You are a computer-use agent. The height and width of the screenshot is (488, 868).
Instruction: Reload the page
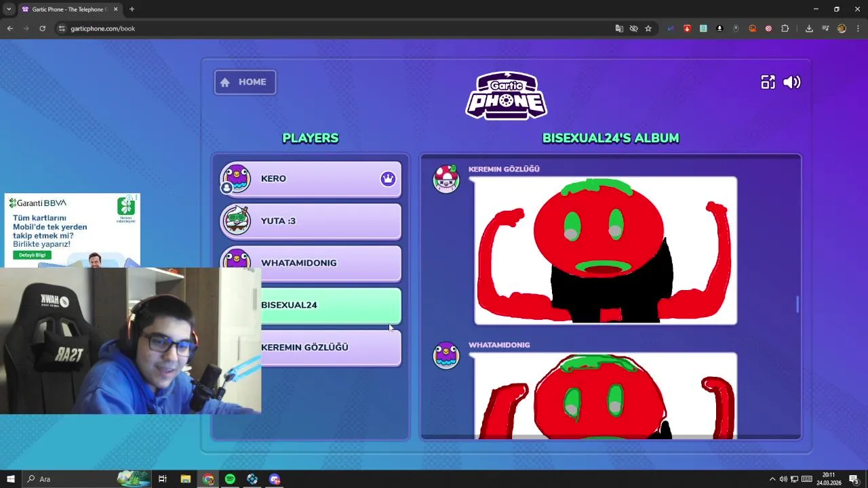pyautogui.click(x=42, y=28)
